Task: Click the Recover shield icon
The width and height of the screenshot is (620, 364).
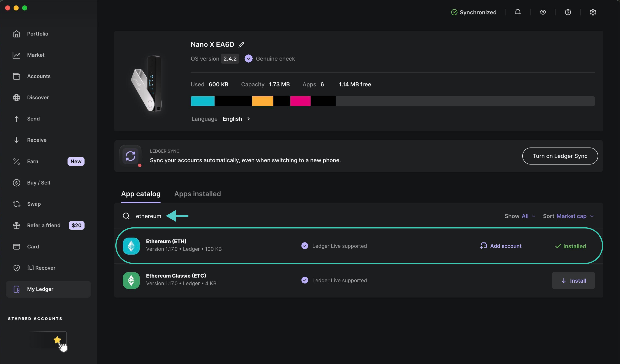Action: 17,268
